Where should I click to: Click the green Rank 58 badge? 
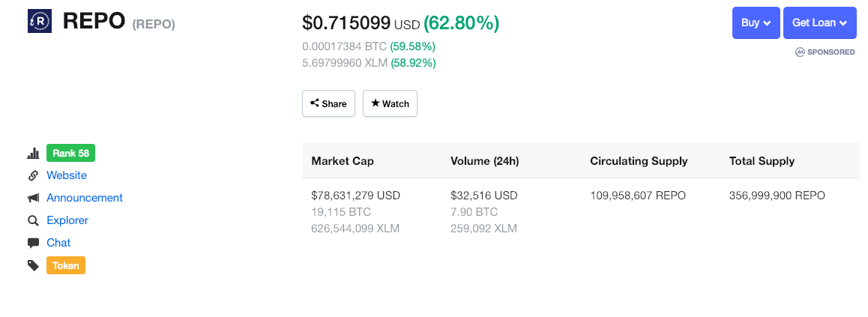71,153
